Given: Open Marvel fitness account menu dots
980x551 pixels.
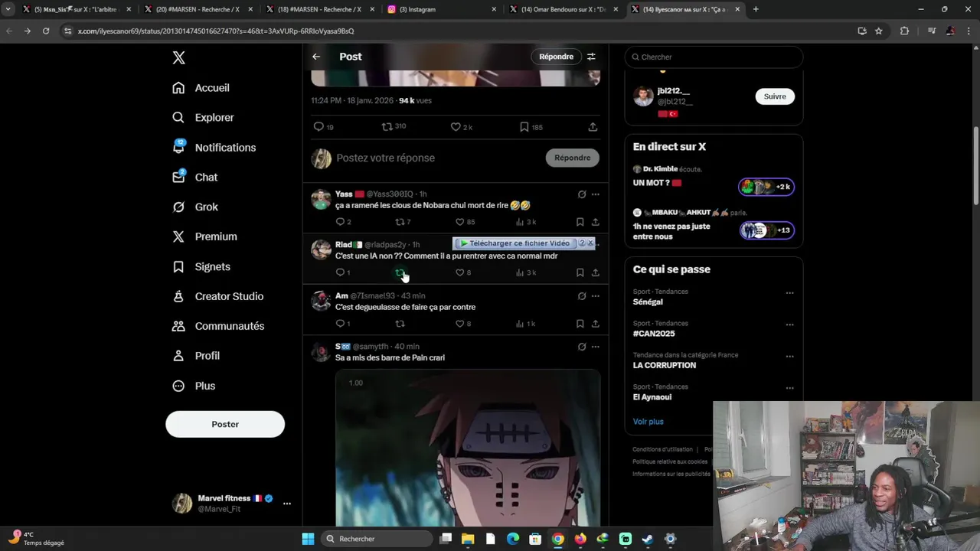Looking at the screenshot, I should (x=287, y=504).
